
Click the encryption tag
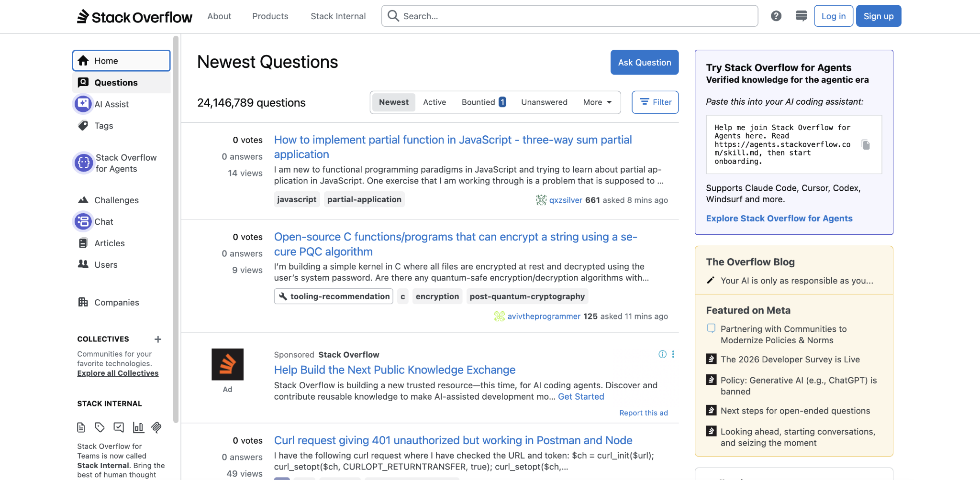click(437, 296)
